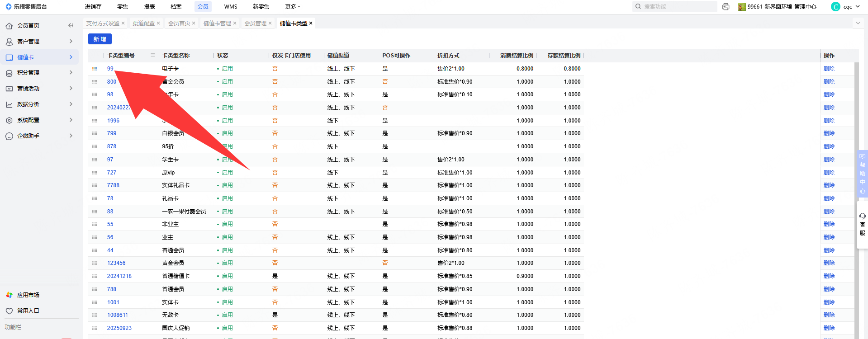The width and height of the screenshot is (868, 339).
Task: Close the 会员首页 tab
Action: (194, 23)
